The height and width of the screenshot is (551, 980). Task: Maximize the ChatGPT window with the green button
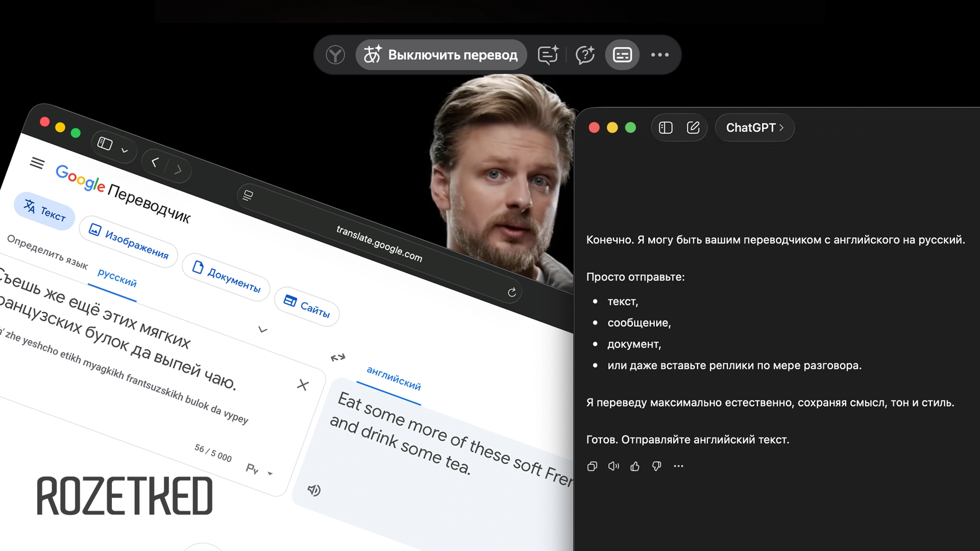[x=630, y=128]
